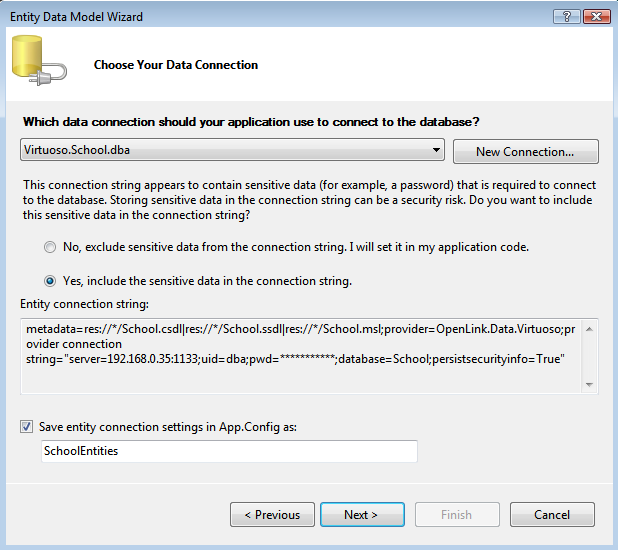Screen dimensions: 618x550
Task: Select 'No, exclude sensitive data' radio button
Action: click(x=50, y=246)
